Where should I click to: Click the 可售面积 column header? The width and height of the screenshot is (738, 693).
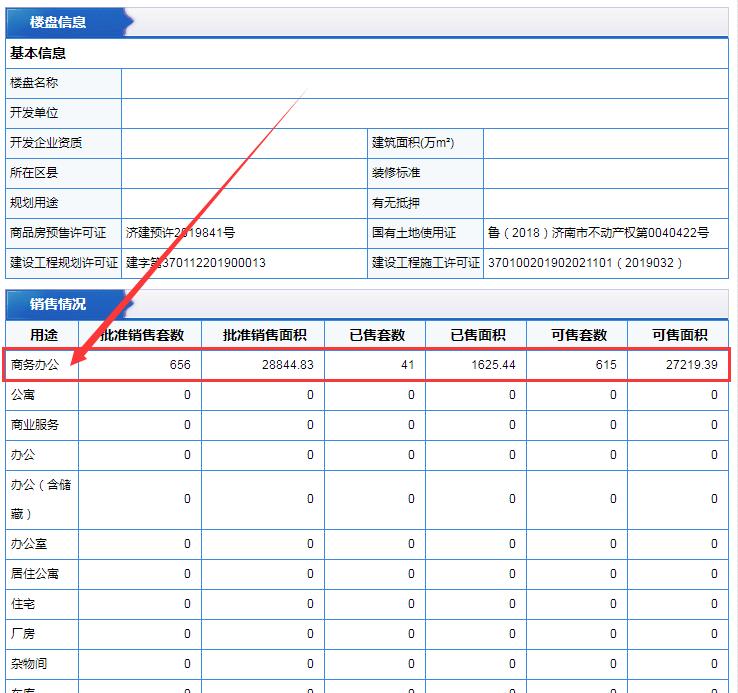[680, 335]
